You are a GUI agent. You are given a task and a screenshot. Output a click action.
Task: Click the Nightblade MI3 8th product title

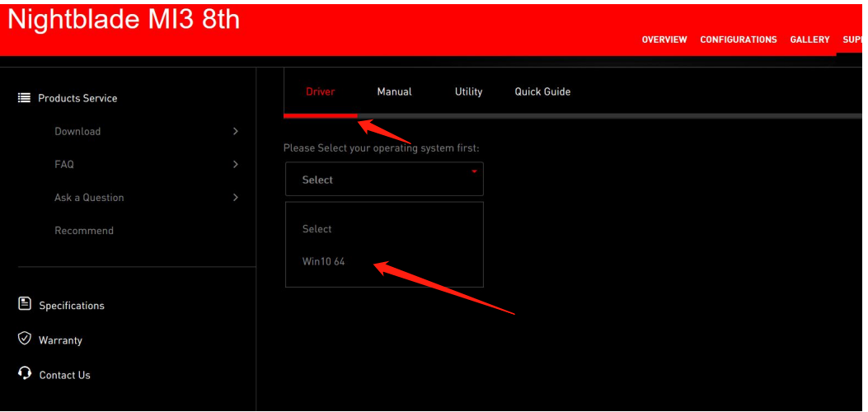[124, 21]
